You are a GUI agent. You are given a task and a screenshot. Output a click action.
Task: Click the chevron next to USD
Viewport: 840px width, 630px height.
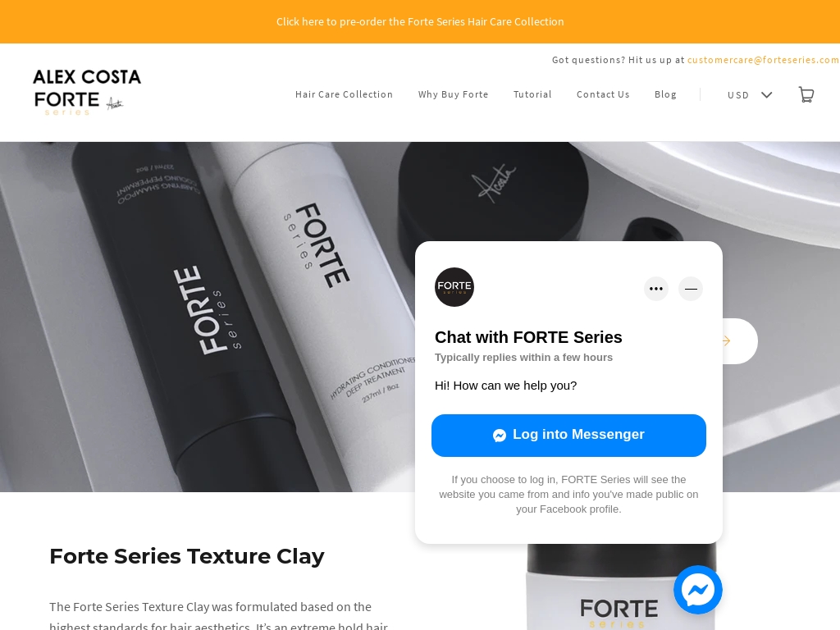coord(767,95)
